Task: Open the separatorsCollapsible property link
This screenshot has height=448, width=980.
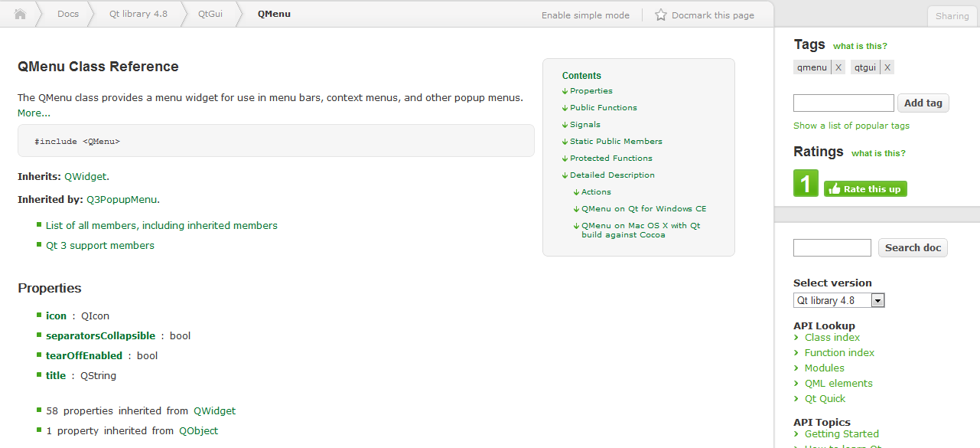Action: click(100, 335)
